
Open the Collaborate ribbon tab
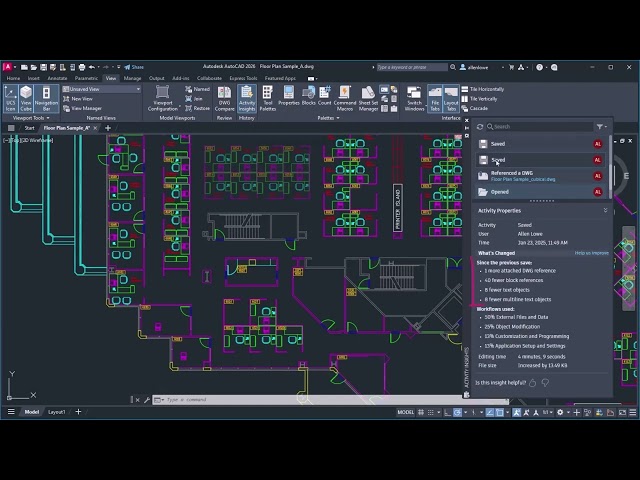[x=209, y=78]
